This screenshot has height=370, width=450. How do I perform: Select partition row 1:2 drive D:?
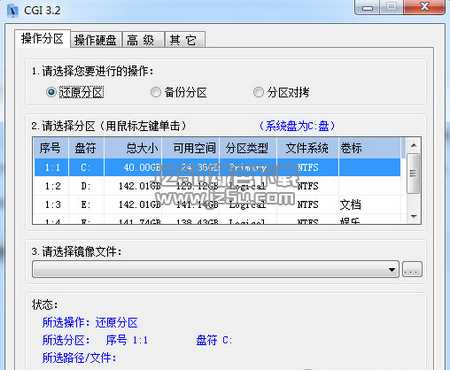click(x=217, y=186)
